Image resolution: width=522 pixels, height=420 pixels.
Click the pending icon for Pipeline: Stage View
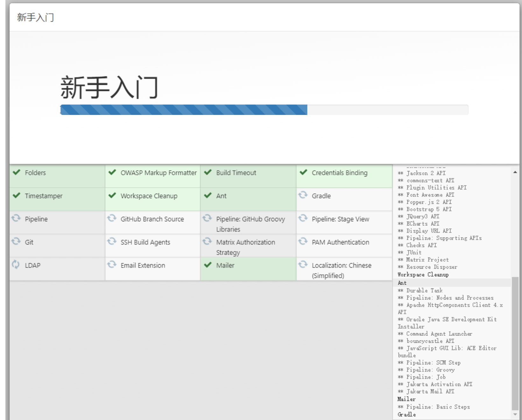[x=303, y=218]
